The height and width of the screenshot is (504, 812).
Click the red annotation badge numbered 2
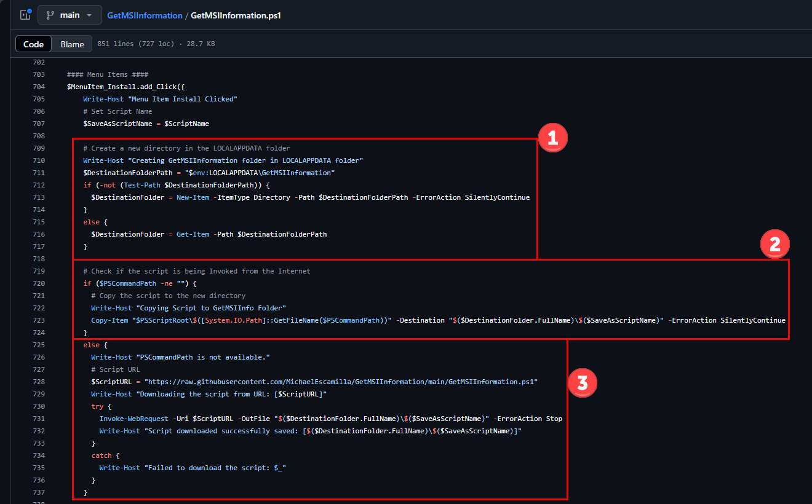pos(775,245)
